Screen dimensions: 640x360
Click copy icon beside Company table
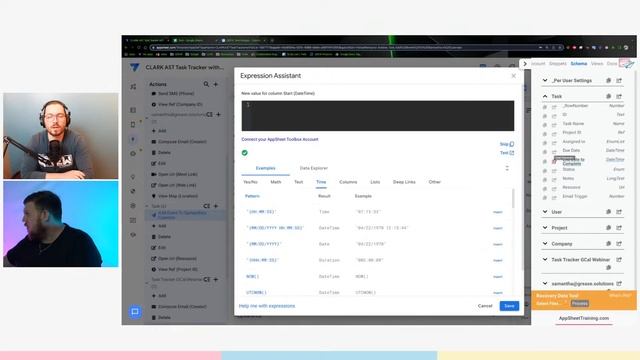point(609,244)
